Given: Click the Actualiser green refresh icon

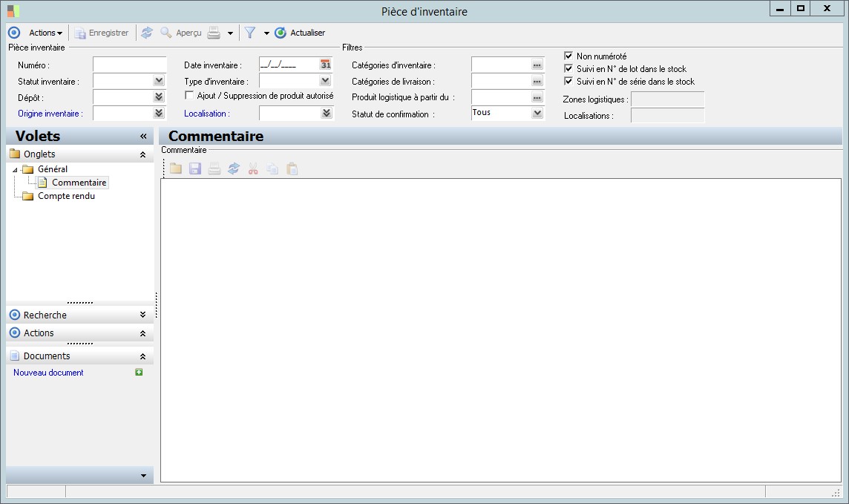Looking at the screenshot, I should 281,33.
